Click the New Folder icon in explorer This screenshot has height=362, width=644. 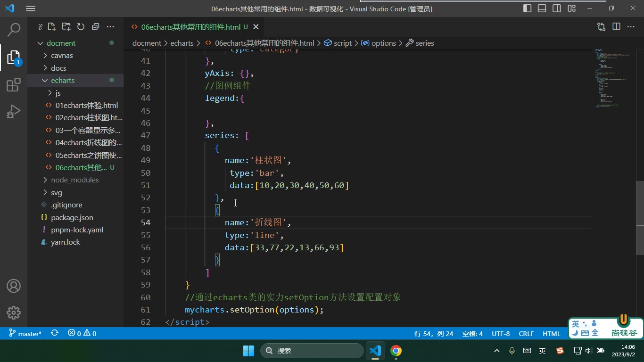point(66,27)
